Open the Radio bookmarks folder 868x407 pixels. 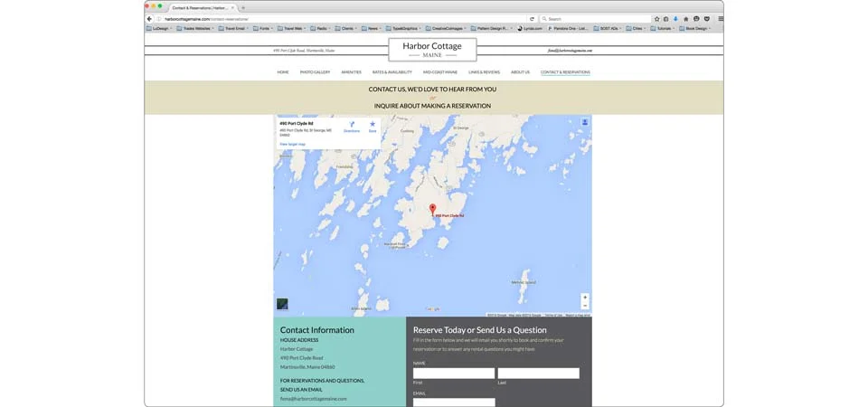[320, 28]
